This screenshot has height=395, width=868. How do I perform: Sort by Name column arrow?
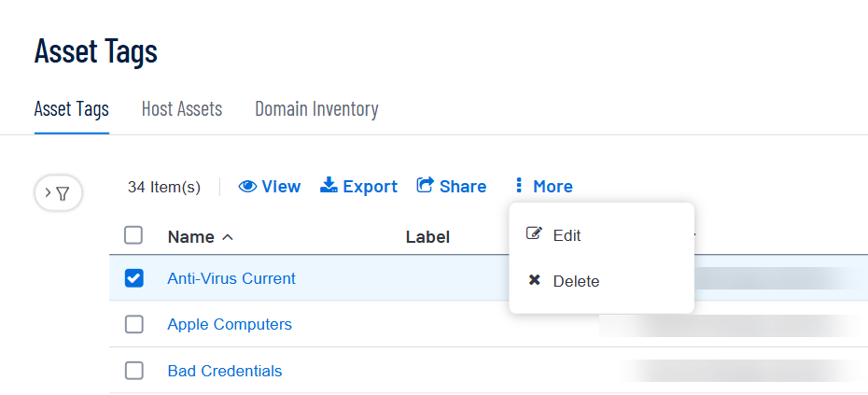tap(227, 238)
